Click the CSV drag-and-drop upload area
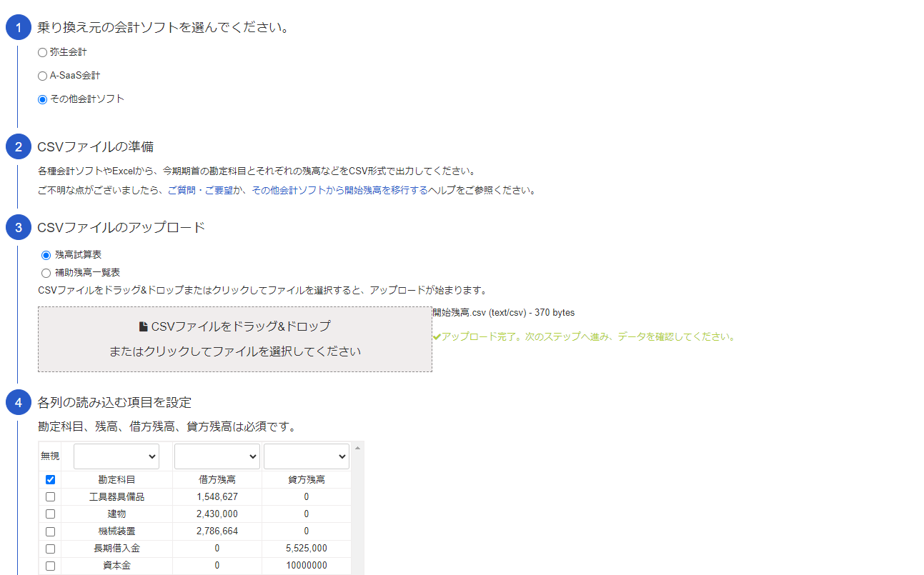Viewport: 924px width, 575px height. pos(235,339)
